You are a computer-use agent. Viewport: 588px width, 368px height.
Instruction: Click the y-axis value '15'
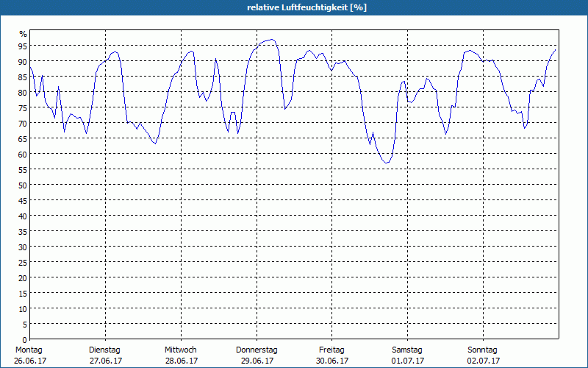[x=23, y=293]
